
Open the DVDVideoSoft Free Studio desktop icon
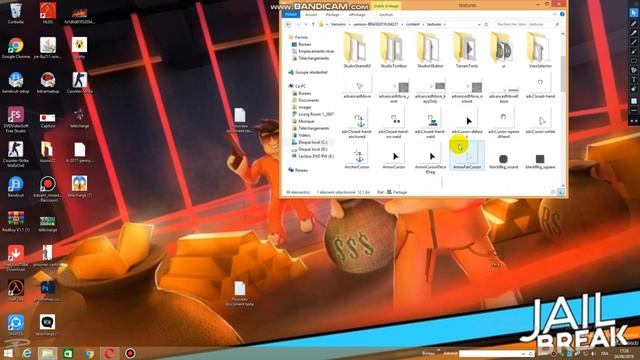(16, 120)
